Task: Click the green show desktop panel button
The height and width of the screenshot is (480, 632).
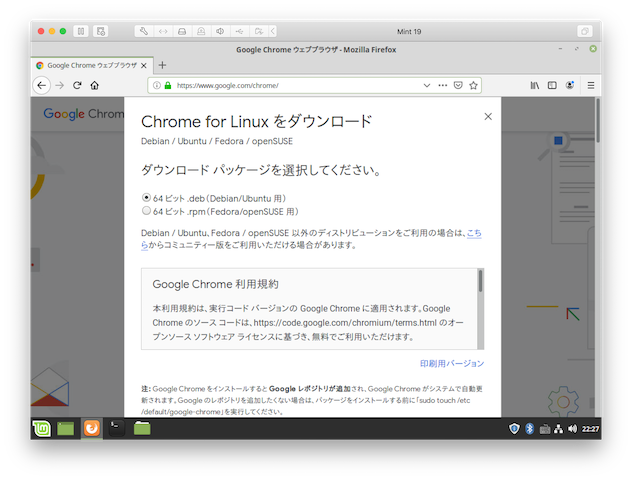Action: click(65, 429)
